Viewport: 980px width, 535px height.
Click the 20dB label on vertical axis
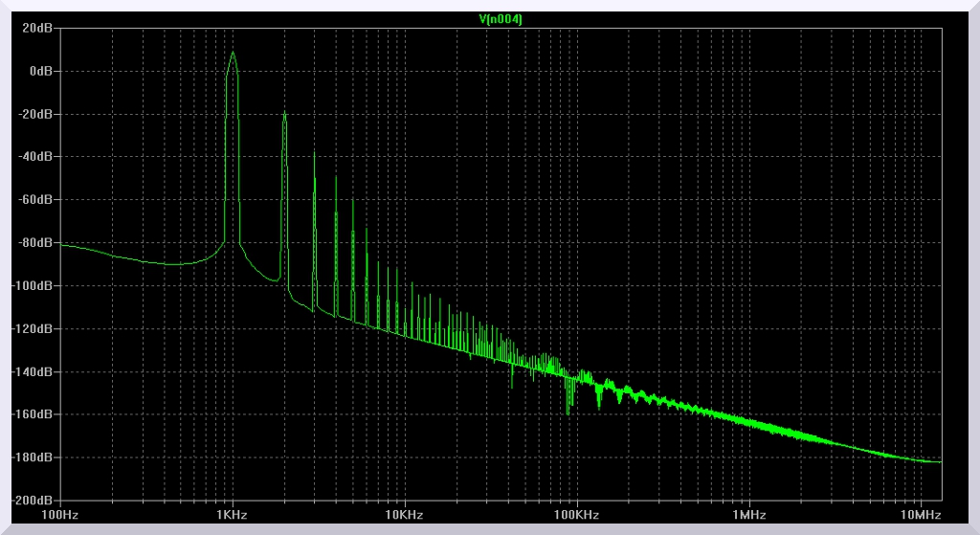tap(38, 28)
